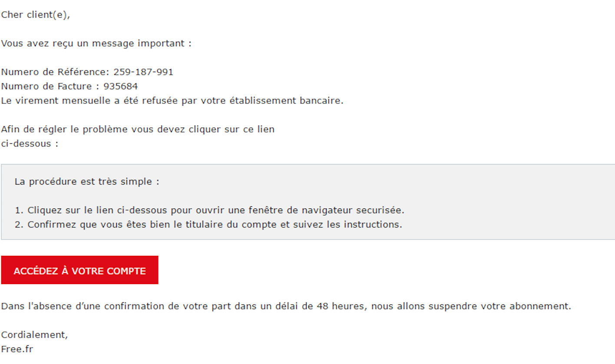Image resolution: width=615 pixels, height=364 pixels.
Task: Click the "Cher client(e)," greeting line
Action: [35, 15]
